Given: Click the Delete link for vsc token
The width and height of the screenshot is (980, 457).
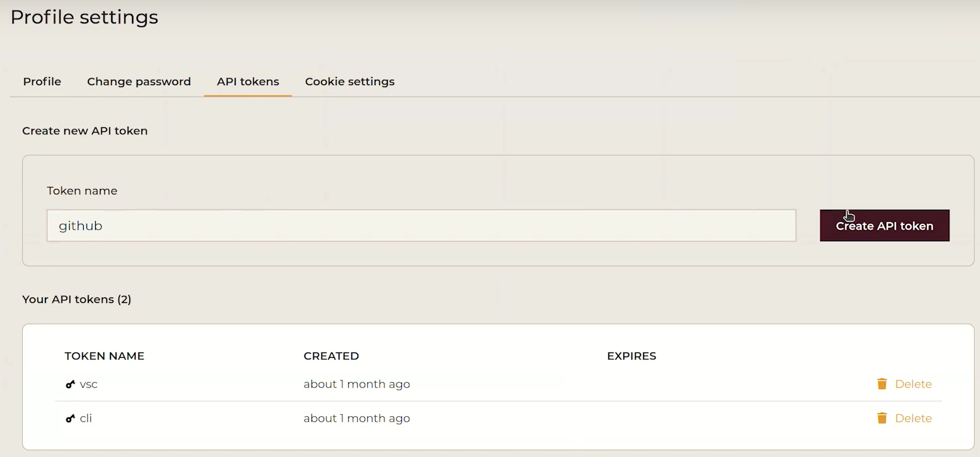Looking at the screenshot, I should [x=913, y=384].
